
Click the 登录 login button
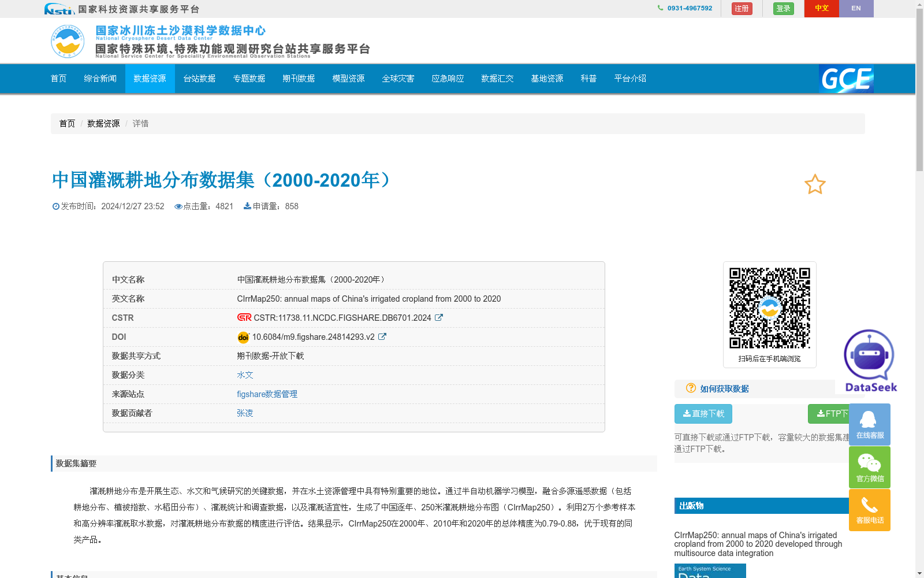point(783,8)
